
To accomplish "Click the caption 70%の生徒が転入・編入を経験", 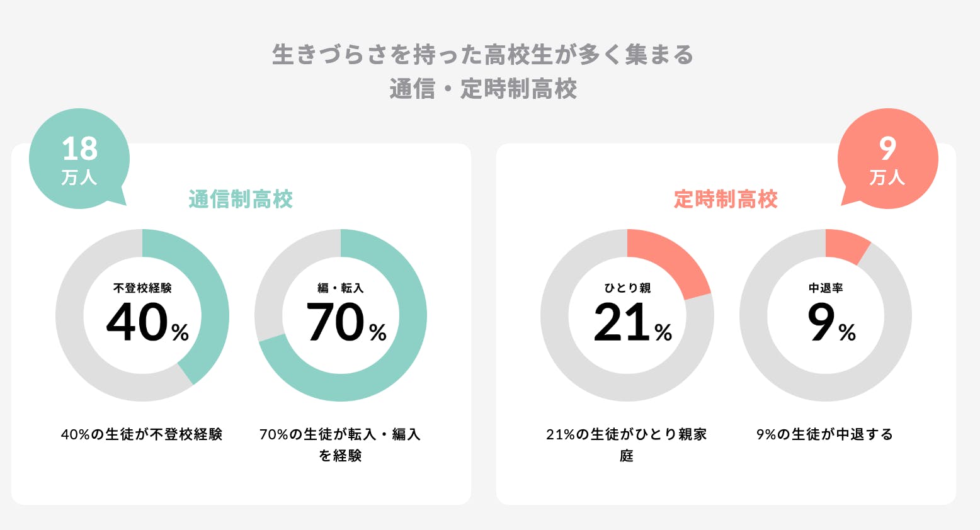I will click(x=340, y=444).
